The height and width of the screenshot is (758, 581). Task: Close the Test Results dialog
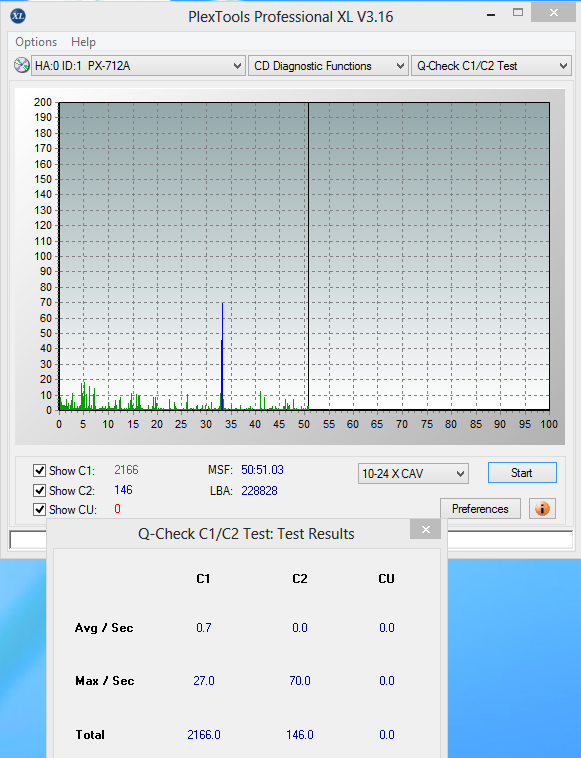[425, 529]
